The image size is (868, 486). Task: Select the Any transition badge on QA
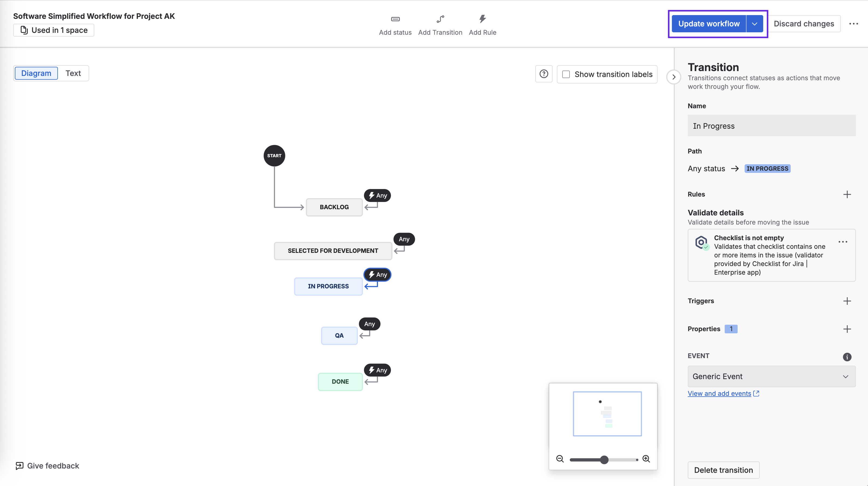369,324
